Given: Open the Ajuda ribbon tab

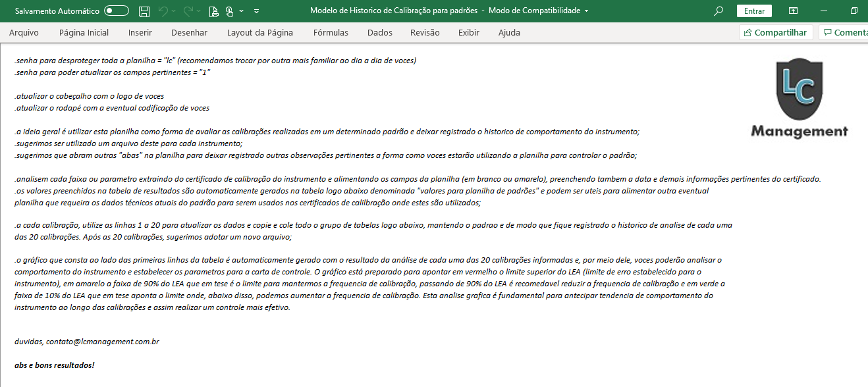Looking at the screenshot, I should [x=509, y=32].
